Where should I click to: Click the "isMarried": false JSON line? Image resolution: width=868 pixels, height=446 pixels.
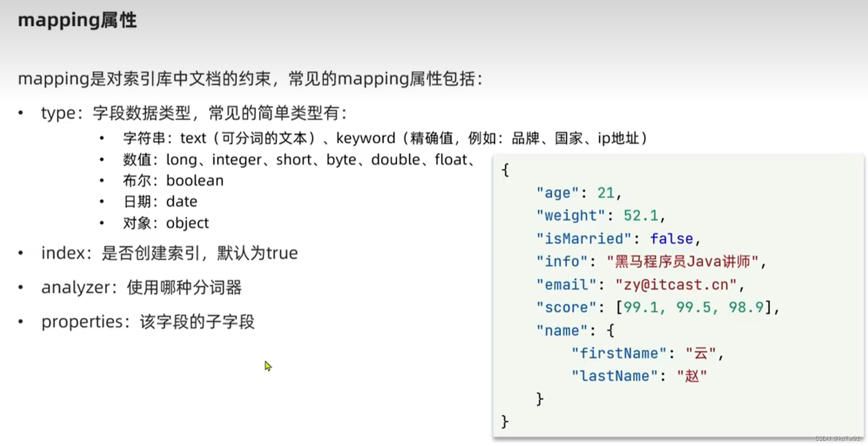tap(618, 239)
